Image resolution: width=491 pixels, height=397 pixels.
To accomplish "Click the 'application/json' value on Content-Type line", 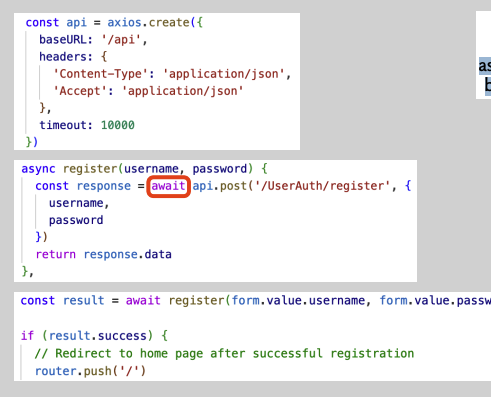I will coord(223,74).
